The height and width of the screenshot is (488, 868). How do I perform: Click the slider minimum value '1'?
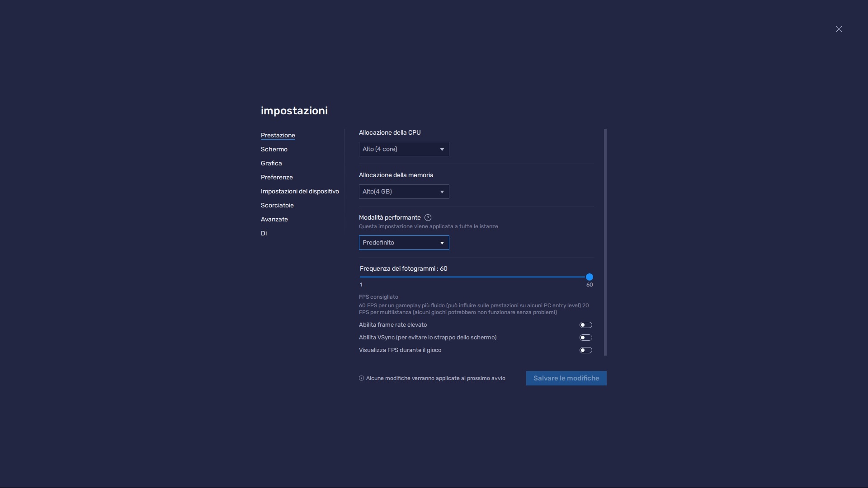361,285
